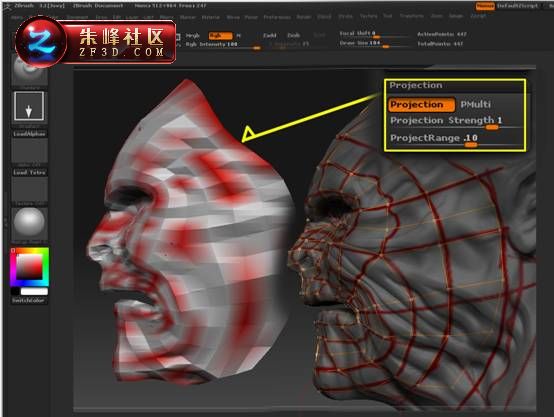Screen dimensions: 554x417
Task: Select the black secondary color swatch
Action: 15,292
